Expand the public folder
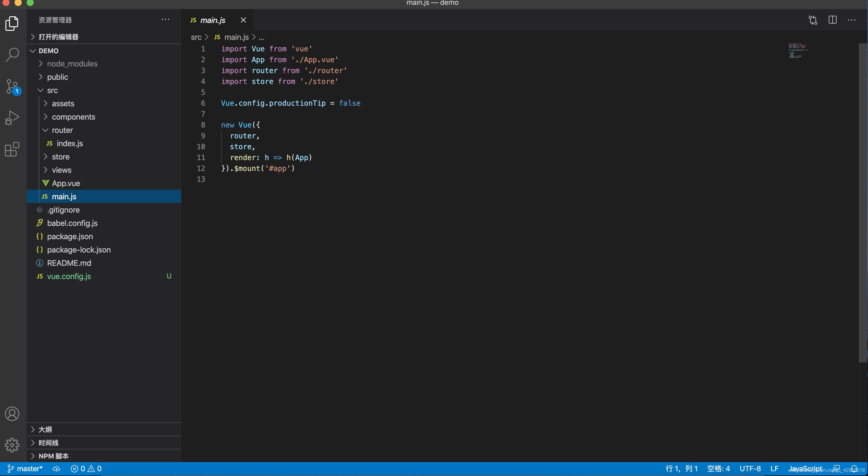 point(104,77)
